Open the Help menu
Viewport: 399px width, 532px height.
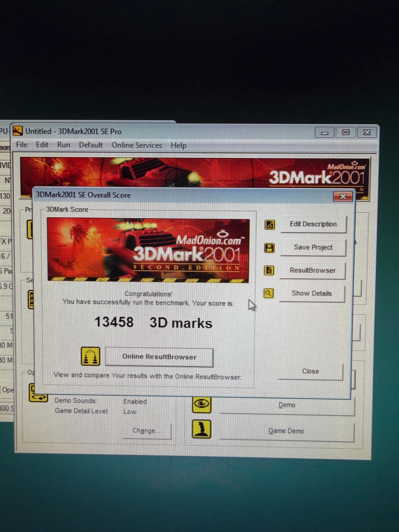(179, 146)
